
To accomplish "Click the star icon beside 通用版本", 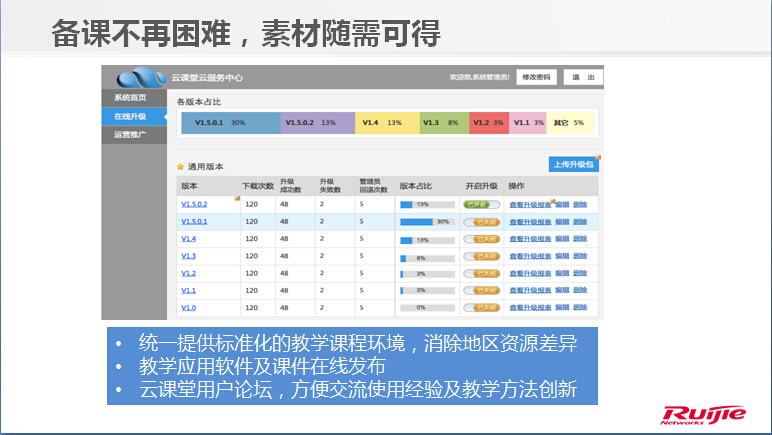I will [180, 166].
